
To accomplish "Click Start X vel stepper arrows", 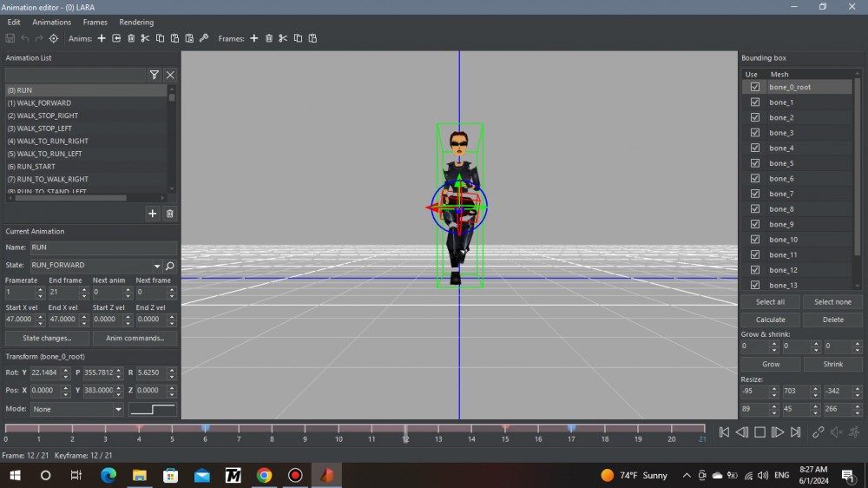I will tap(39, 320).
